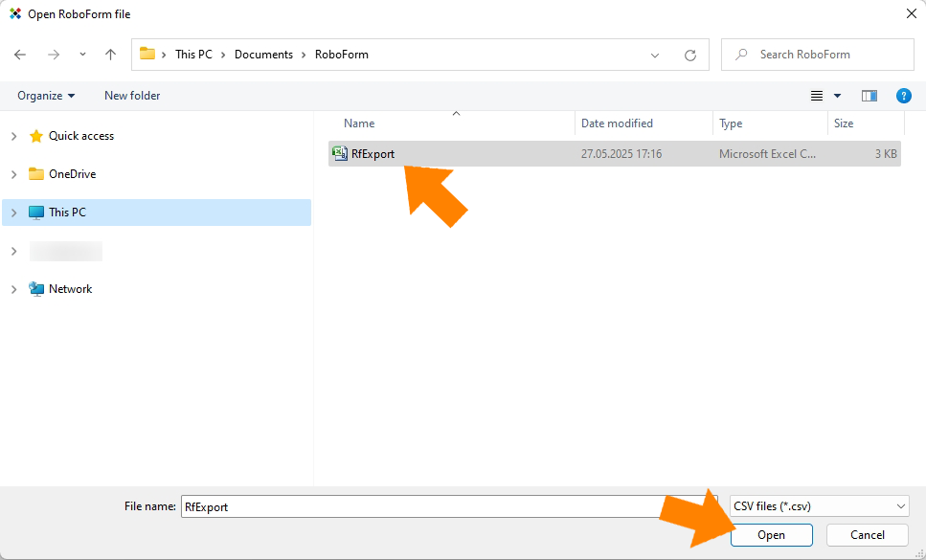
Task: Show the preview pane
Action: pyautogui.click(x=870, y=96)
